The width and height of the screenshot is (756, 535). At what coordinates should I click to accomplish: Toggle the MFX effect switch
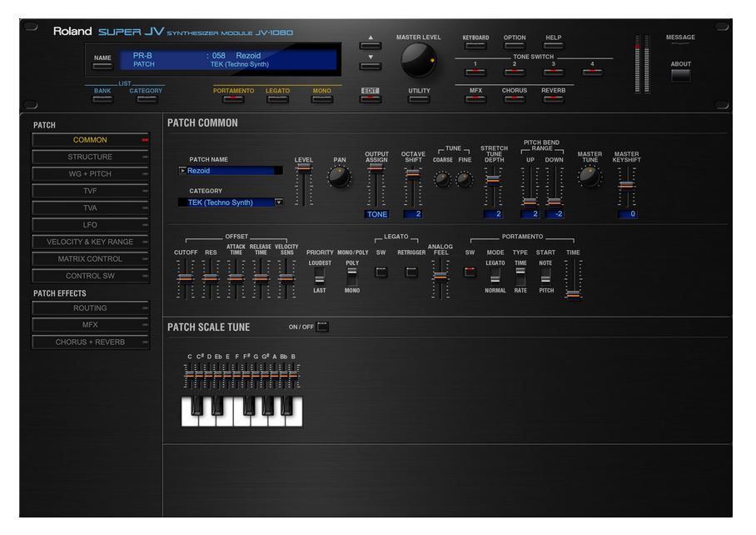point(475,99)
